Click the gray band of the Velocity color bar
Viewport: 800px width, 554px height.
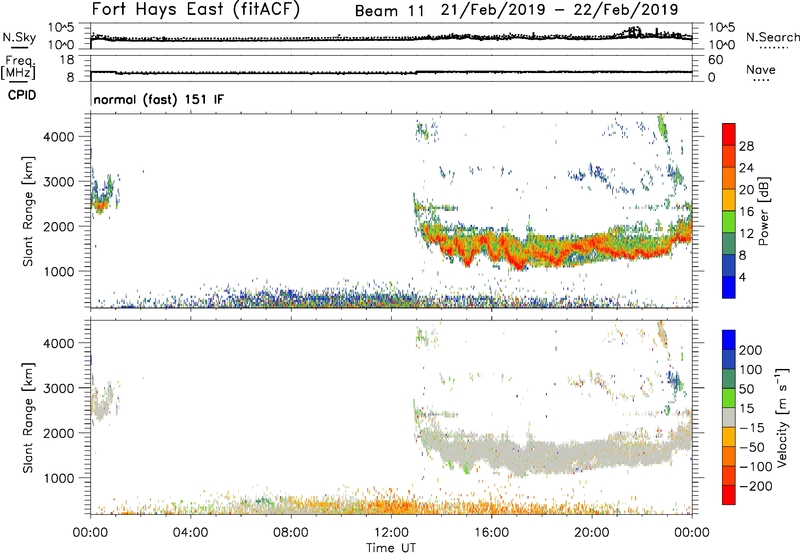click(x=729, y=418)
